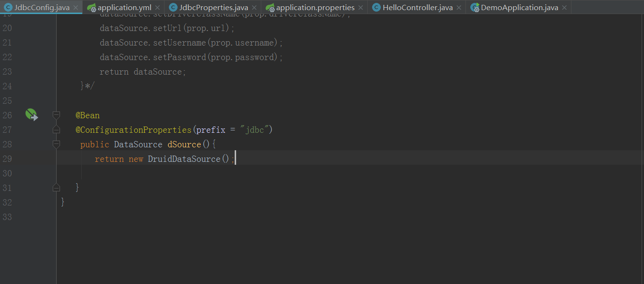Image resolution: width=644 pixels, height=284 pixels.
Task: Click prop.password argument on line 22
Action: coord(242,57)
